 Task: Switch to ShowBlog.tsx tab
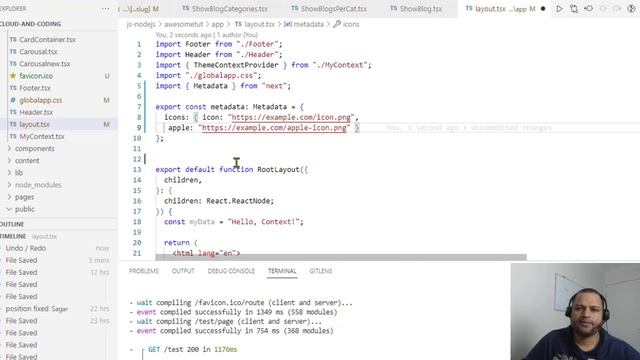coord(421,9)
